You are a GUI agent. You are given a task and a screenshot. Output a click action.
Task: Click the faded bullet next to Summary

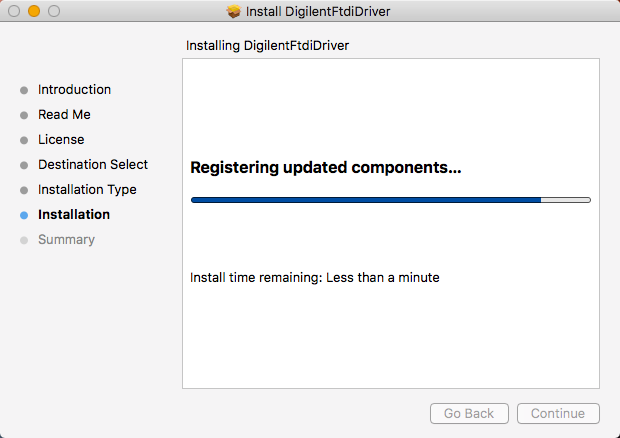24,240
